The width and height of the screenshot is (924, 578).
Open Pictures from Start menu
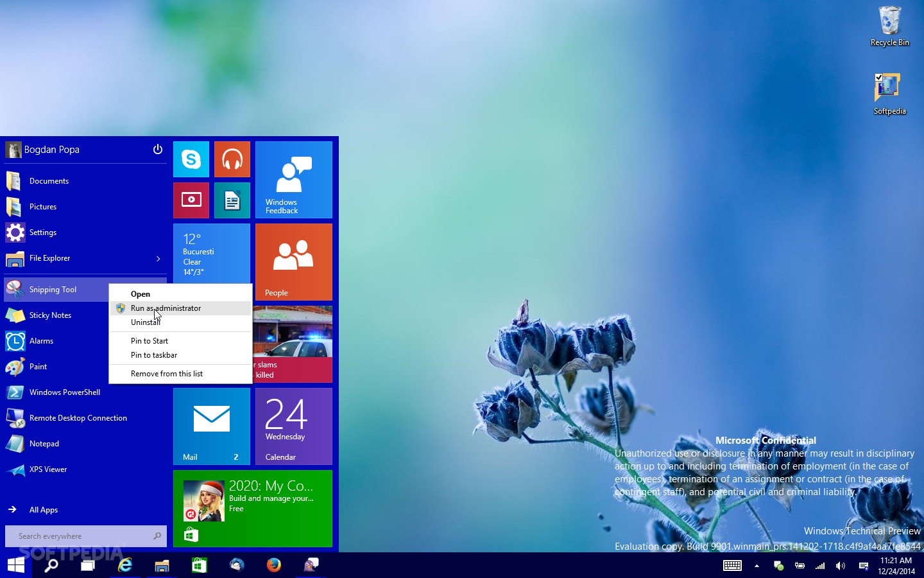85,207
